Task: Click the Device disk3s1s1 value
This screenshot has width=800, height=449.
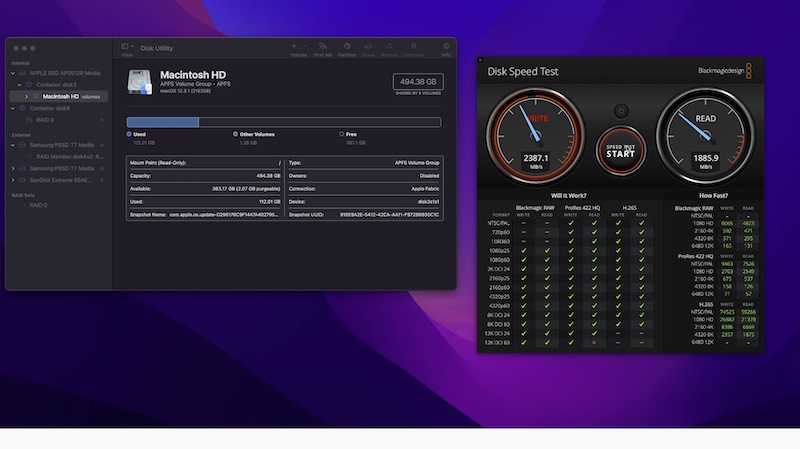Action: pyautogui.click(x=429, y=202)
